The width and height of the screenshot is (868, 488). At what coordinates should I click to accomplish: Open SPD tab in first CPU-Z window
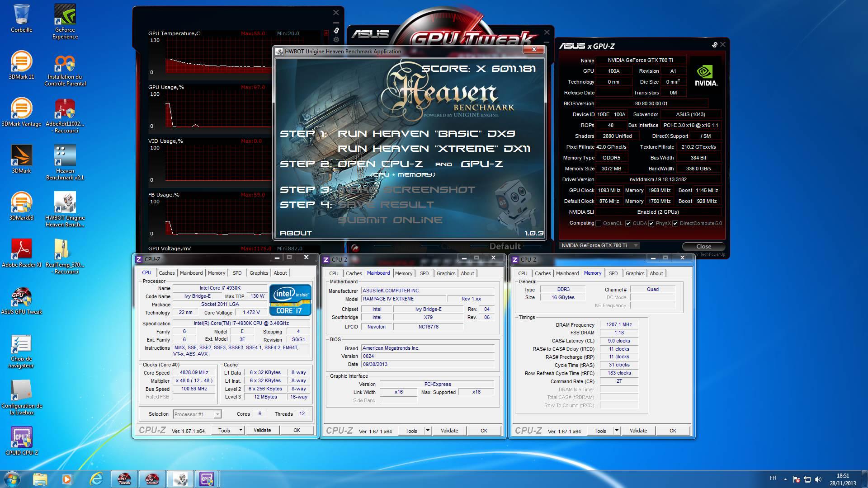[x=237, y=273]
